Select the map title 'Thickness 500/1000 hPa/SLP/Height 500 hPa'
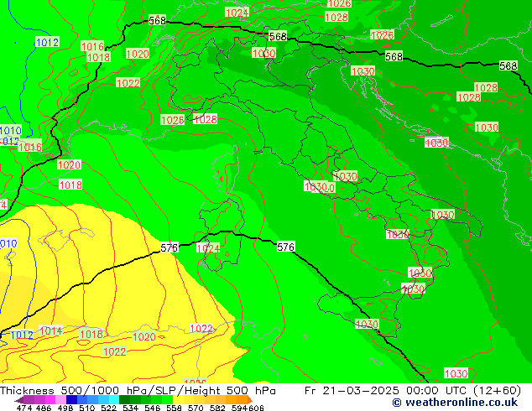532x411 pixels. (x=138, y=391)
